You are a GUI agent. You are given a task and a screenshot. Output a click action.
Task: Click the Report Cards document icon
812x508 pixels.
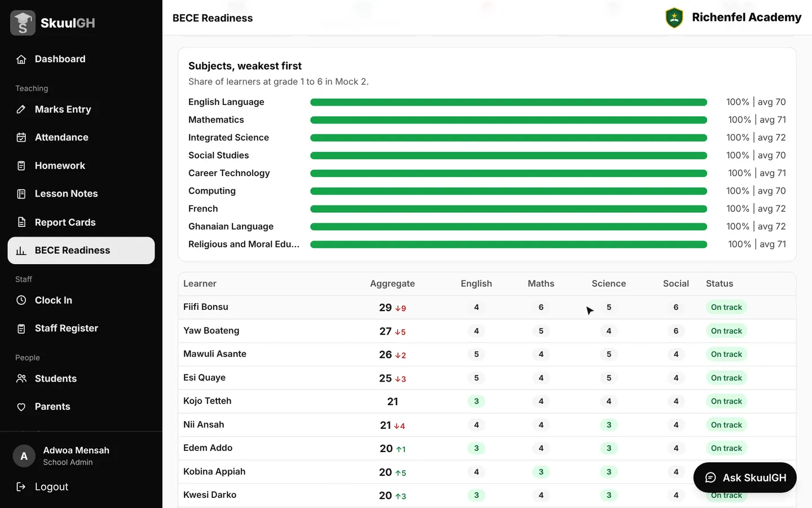click(x=21, y=222)
